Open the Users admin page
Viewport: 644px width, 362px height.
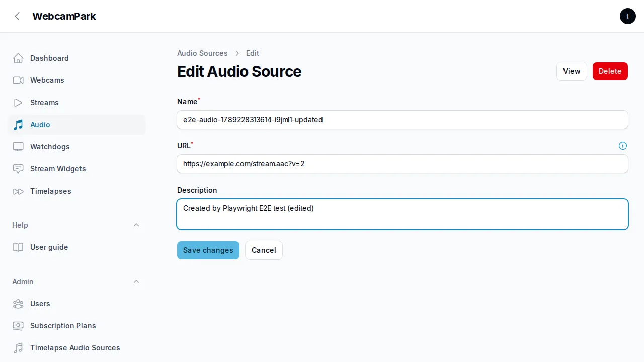[76, 304]
